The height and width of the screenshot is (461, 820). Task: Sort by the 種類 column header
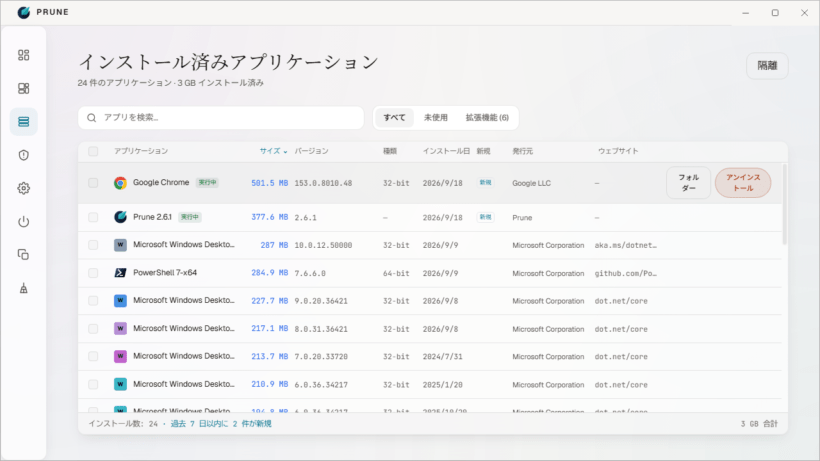[390, 151]
